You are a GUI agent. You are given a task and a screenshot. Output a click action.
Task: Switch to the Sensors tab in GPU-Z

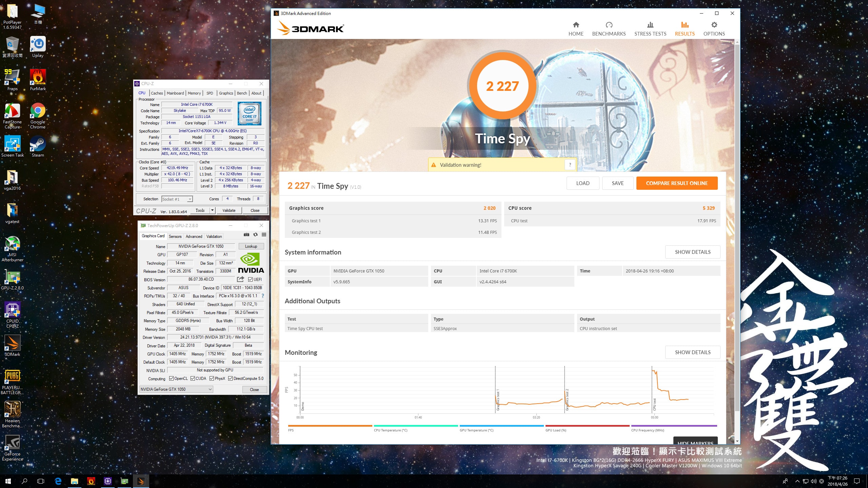[x=175, y=237]
